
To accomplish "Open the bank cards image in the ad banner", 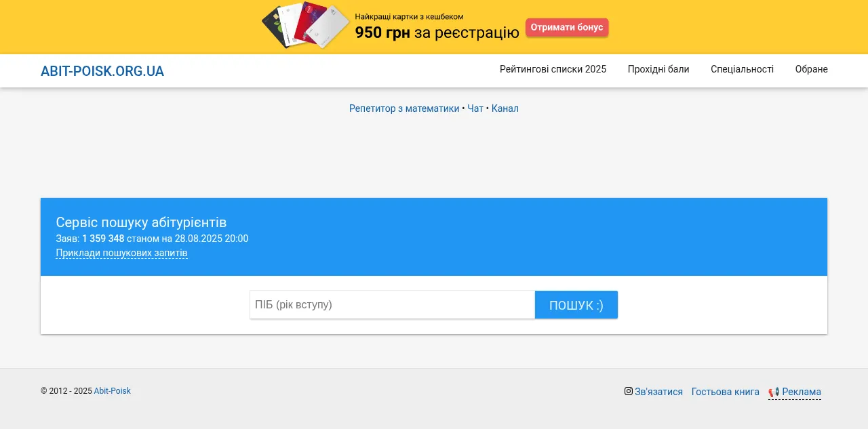I will point(306,26).
